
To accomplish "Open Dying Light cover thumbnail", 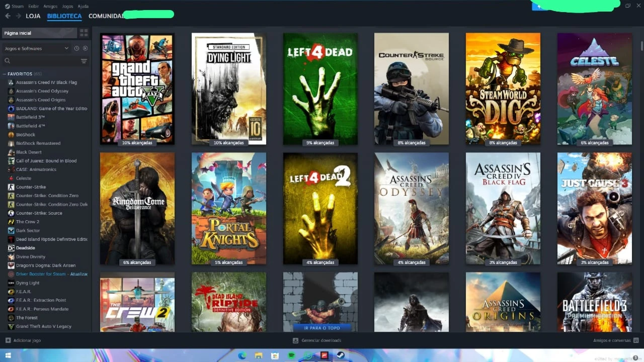I will tap(229, 89).
